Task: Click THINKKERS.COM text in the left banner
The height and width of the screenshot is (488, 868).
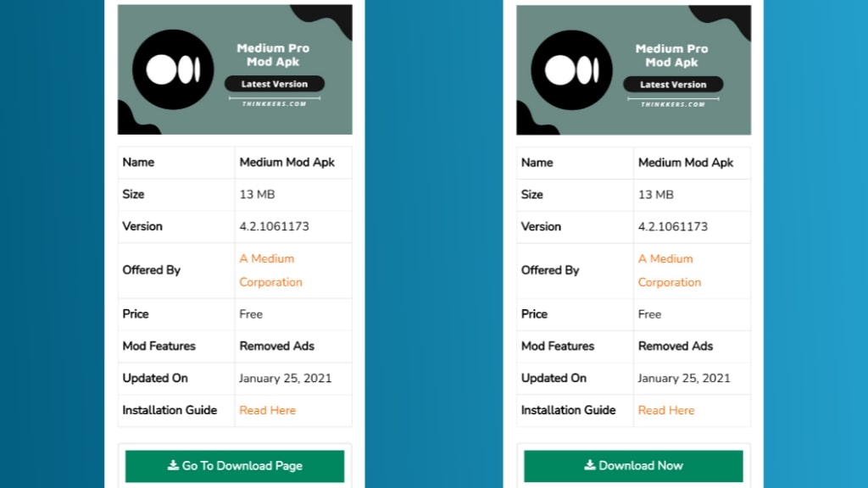Action: point(274,104)
